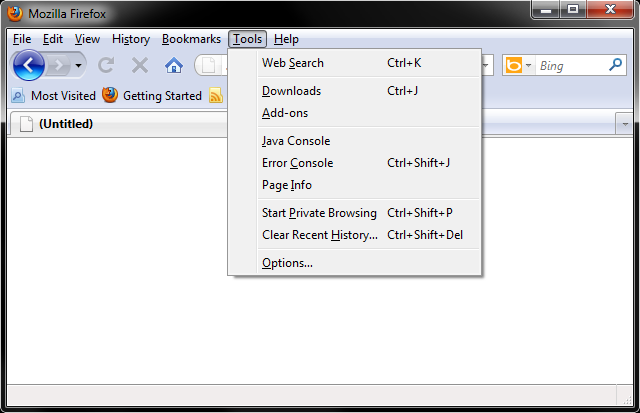Viewport: 640px width, 413px height.
Task: Open the address bar history dropdown arrow
Action: (487, 65)
